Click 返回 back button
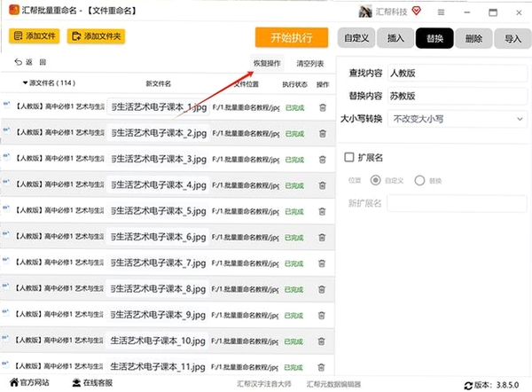The height and width of the screenshot is (392, 532). point(30,62)
